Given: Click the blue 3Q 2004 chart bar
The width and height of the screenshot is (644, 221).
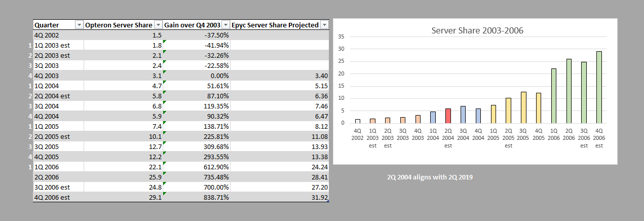Looking at the screenshot, I should pyautogui.click(x=463, y=115).
